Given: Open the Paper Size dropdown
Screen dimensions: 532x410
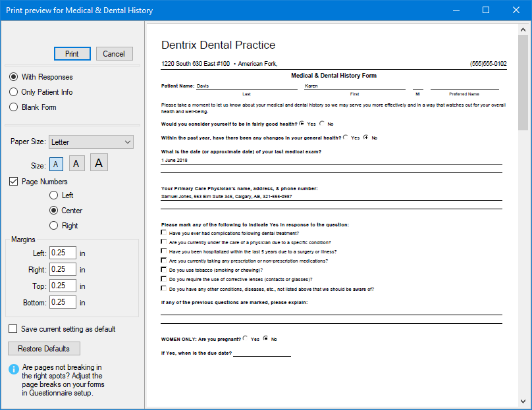Looking at the screenshot, I should tap(91, 142).
